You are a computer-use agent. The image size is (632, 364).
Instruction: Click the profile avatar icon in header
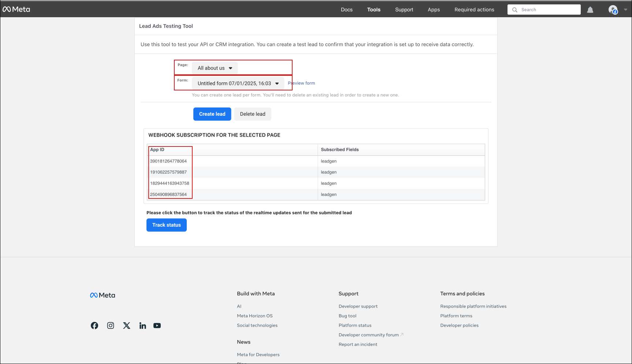pos(613,10)
